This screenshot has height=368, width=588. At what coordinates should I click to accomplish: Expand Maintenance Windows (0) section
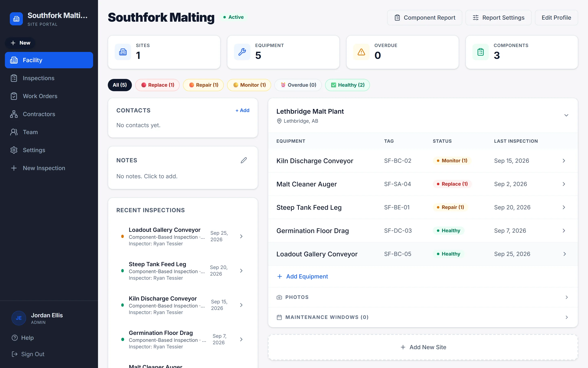tap(423, 317)
